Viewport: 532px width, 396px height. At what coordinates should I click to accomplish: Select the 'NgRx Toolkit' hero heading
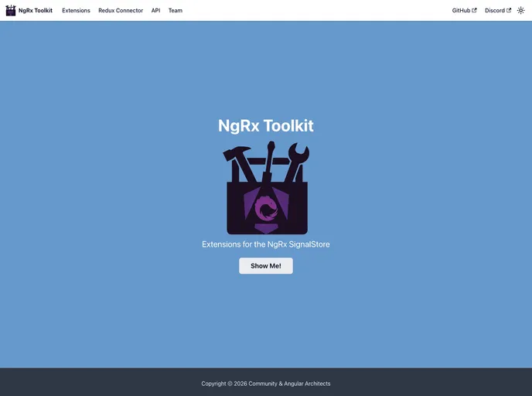pyautogui.click(x=266, y=125)
